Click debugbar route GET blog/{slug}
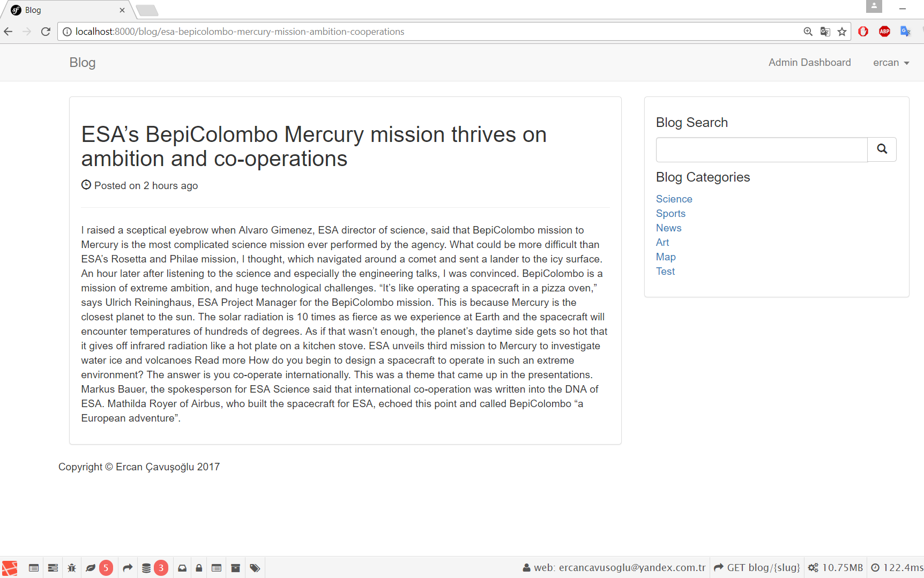The width and height of the screenshot is (924, 578). click(757, 568)
